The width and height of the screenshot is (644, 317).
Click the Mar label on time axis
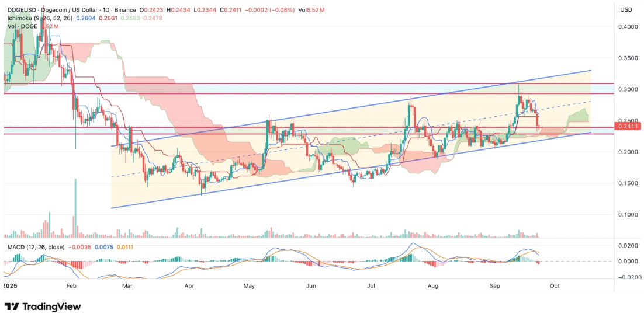pos(128,285)
